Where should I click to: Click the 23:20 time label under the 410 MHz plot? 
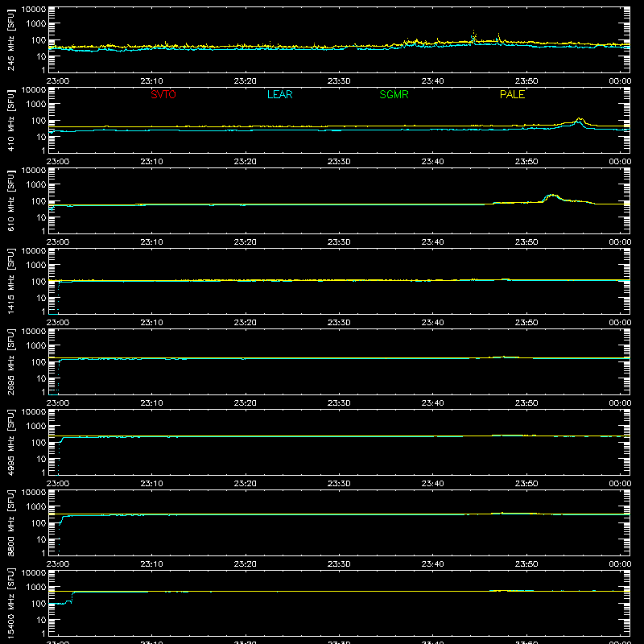(x=246, y=162)
